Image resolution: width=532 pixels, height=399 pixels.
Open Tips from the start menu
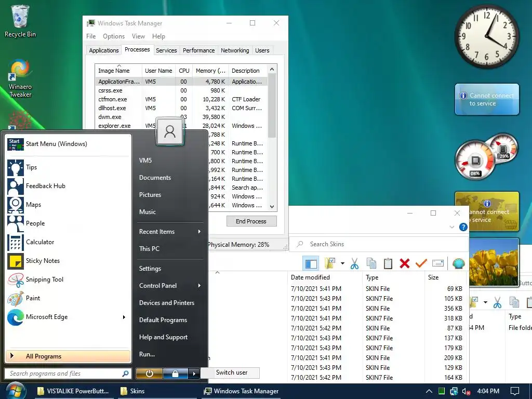(68, 167)
